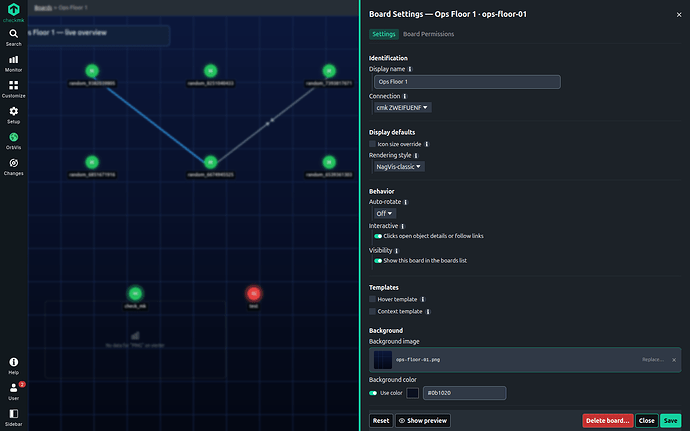The width and height of the screenshot is (690, 431).
Task: Switch to the Board Permissions tab
Action: (x=428, y=34)
